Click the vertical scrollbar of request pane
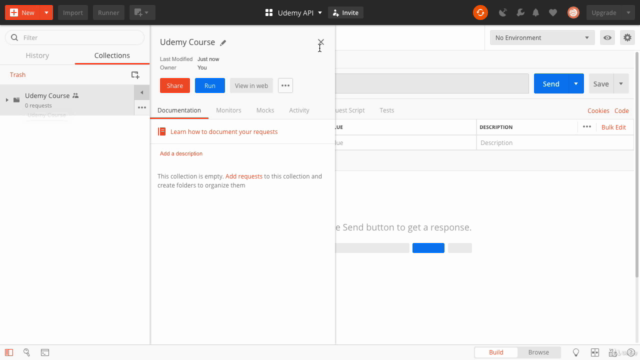The width and height of the screenshot is (640, 360). tap(636, 165)
